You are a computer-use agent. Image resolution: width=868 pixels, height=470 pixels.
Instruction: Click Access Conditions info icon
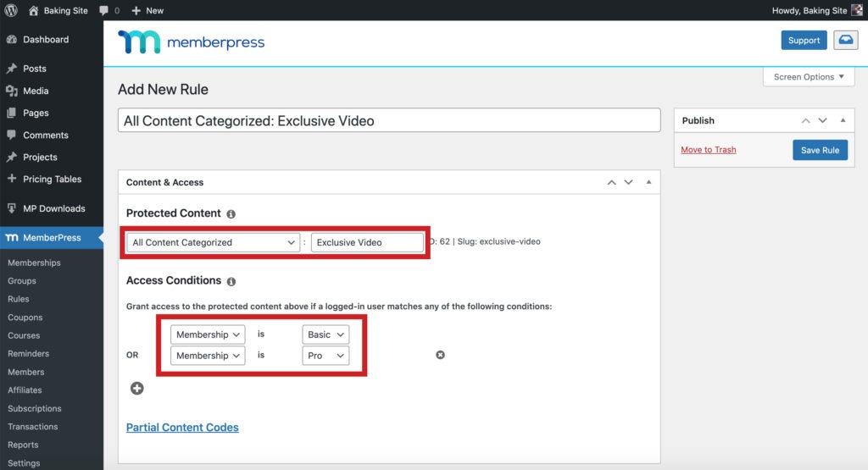231,281
